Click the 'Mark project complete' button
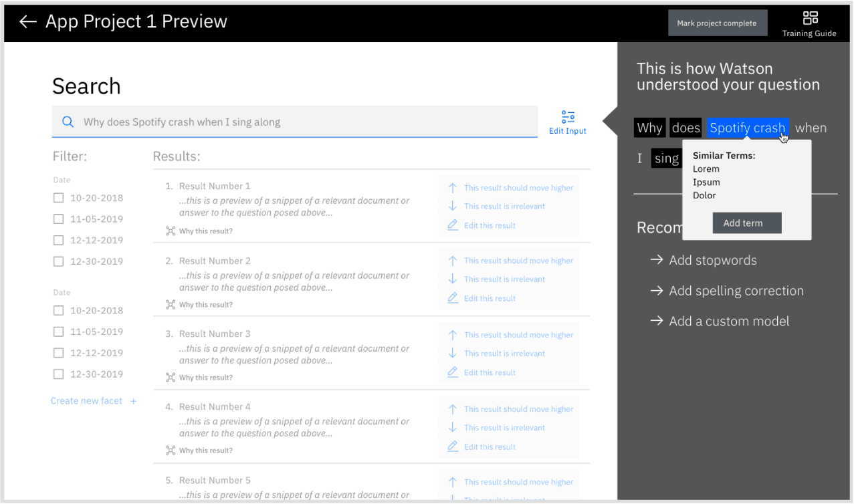 click(x=717, y=22)
